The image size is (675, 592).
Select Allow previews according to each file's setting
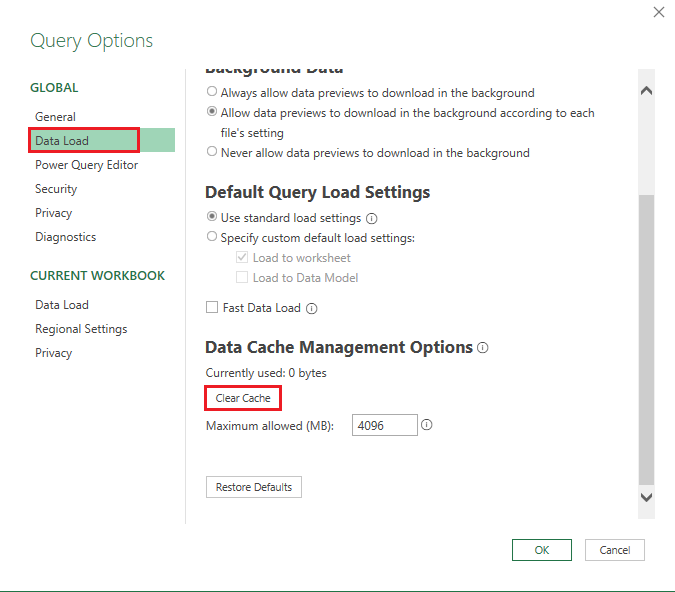coord(212,112)
